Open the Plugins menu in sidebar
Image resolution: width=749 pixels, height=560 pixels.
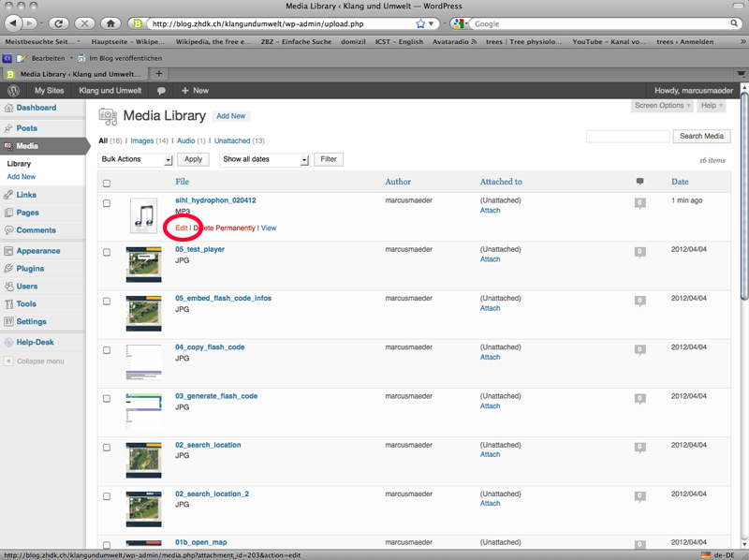[30, 268]
